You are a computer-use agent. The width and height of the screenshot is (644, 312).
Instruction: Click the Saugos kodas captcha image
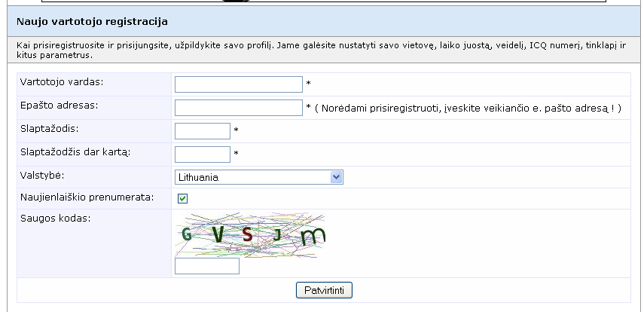(x=250, y=235)
